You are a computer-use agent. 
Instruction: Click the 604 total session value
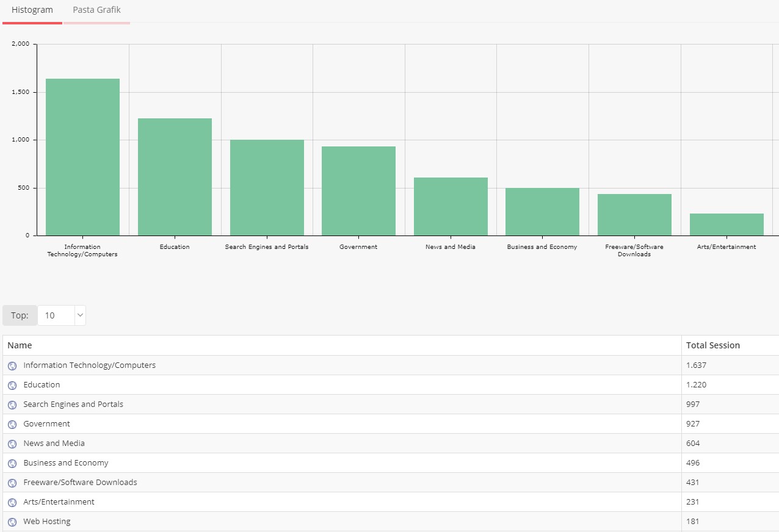point(693,444)
